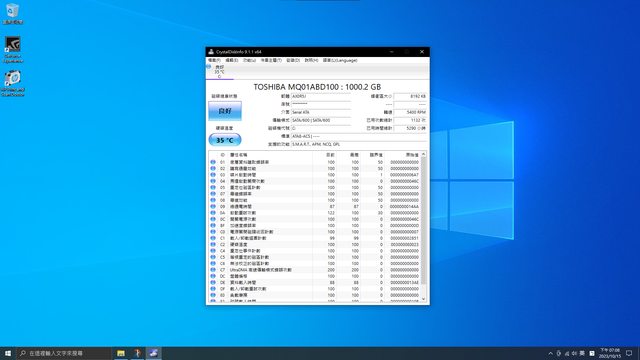
Task: Select the C: drive tab showing 35 °C
Action: [220, 71]
